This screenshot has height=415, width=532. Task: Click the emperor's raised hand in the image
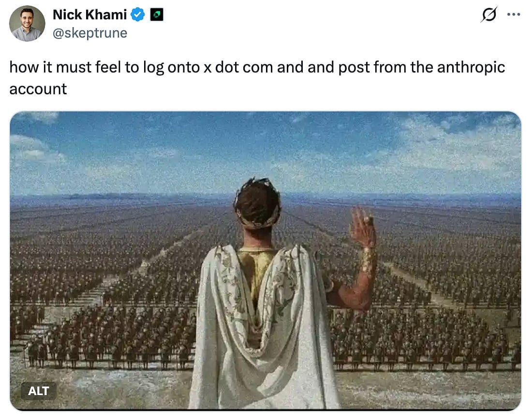click(362, 227)
